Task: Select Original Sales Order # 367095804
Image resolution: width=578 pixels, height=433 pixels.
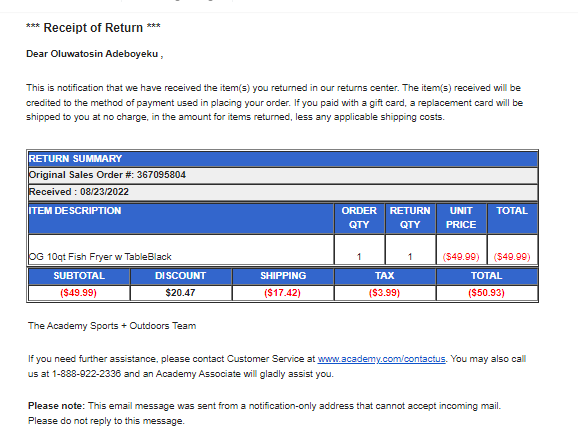Action: pyautogui.click(x=283, y=175)
